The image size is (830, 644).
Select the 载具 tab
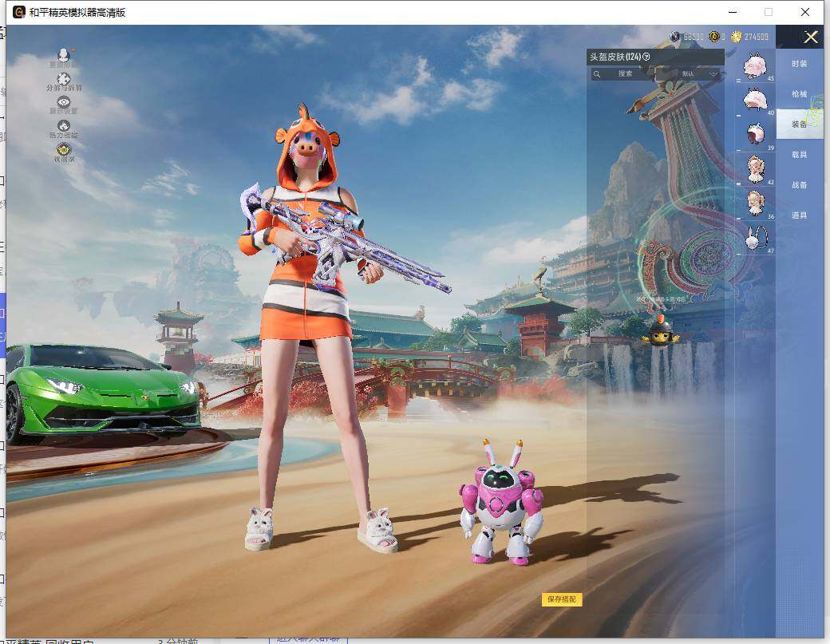click(799, 155)
